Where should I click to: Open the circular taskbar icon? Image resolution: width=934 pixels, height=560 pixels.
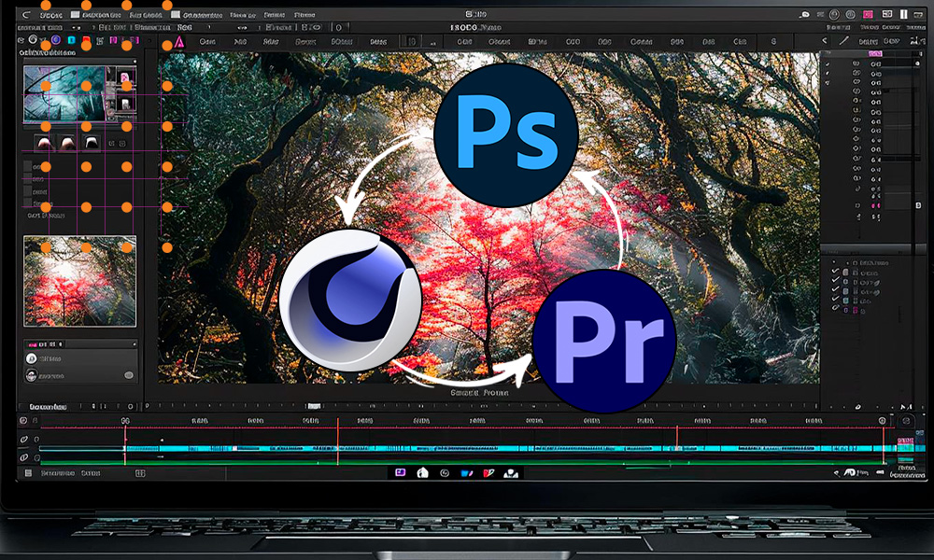445,472
